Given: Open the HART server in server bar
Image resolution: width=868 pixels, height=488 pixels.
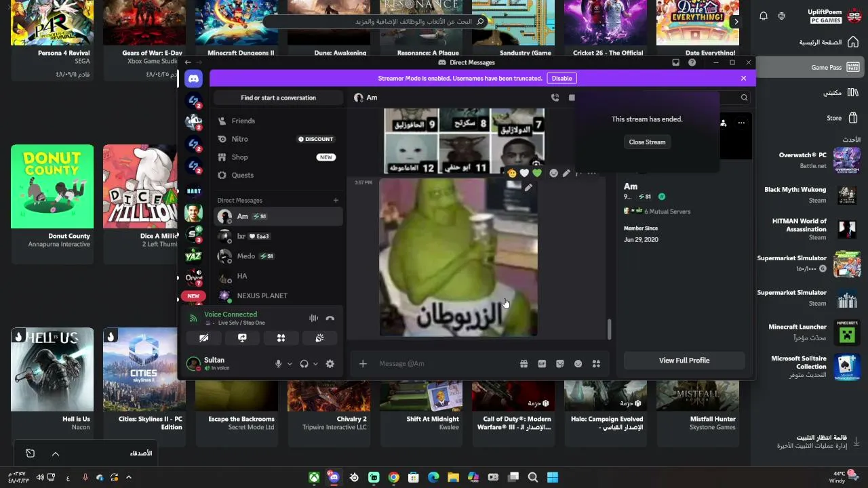Looking at the screenshot, I should click(193, 191).
